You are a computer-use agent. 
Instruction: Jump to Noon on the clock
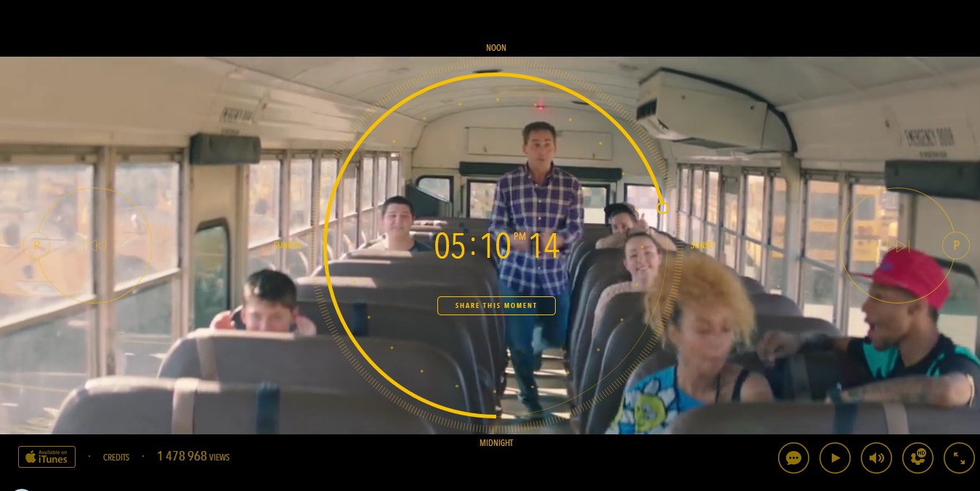[x=496, y=48]
